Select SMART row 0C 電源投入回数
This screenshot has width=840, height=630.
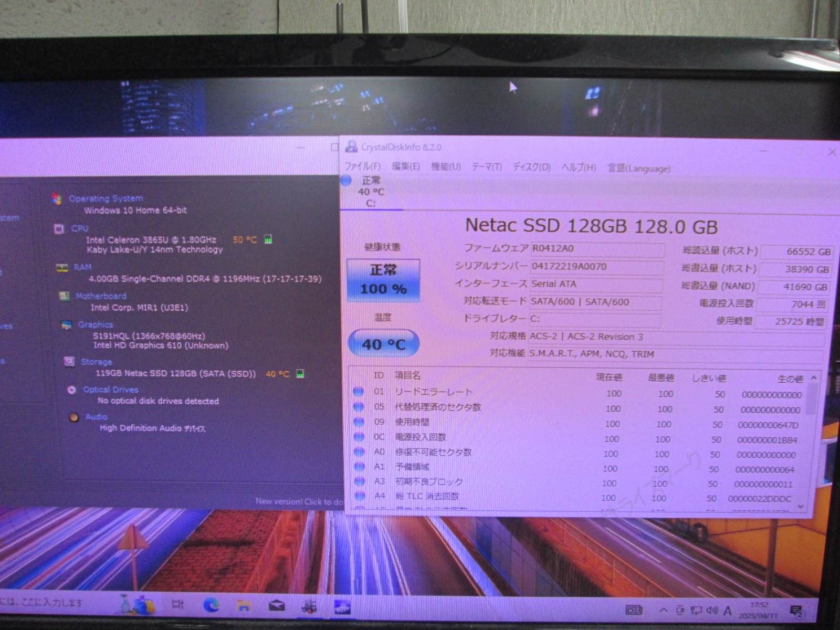(x=576, y=438)
